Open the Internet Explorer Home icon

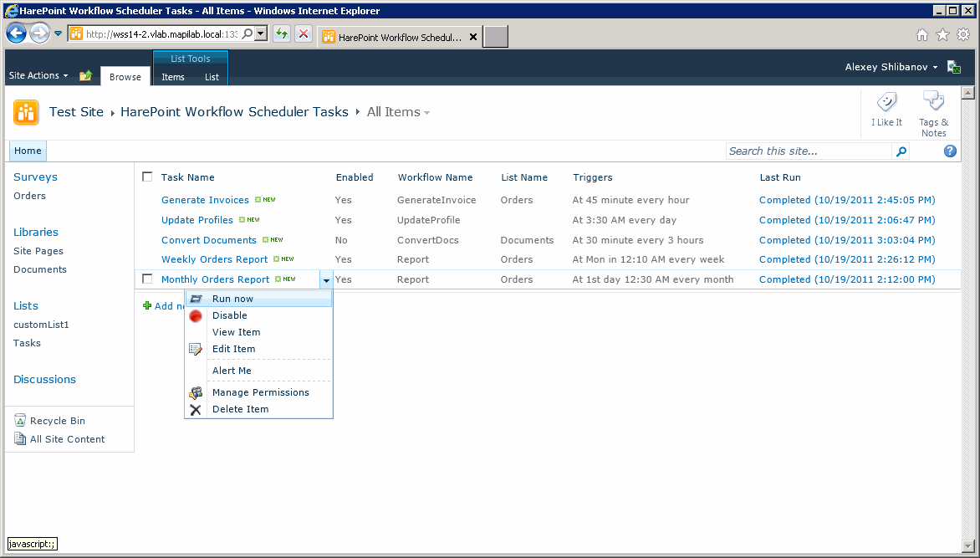921,35
